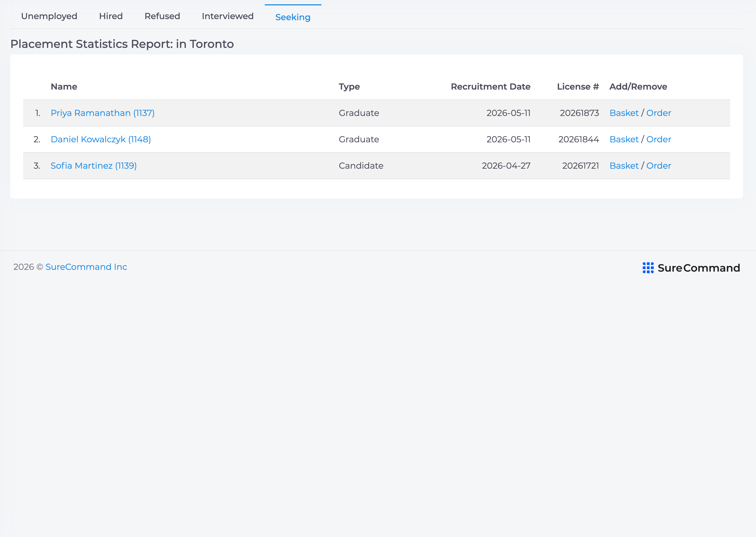756x537 pixels.
Task: Select the Refused tab
Action: [x=162, y=16]
